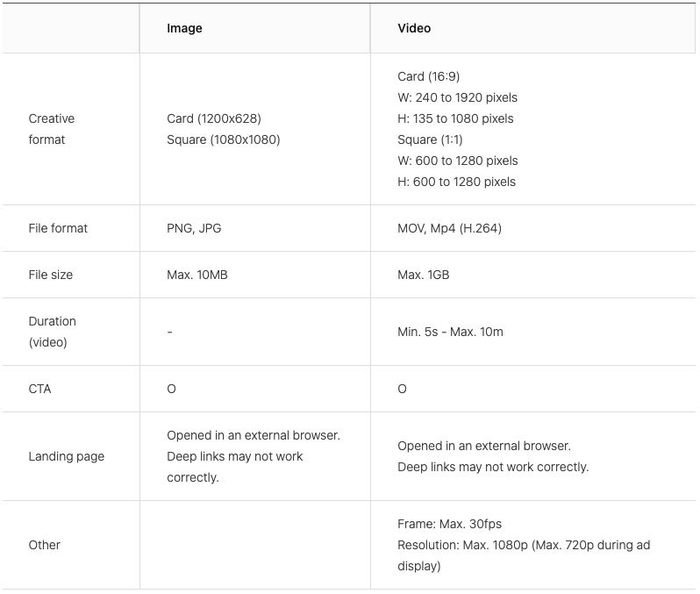700x594 pixels.
Task: Click the Frame: Max. 30fps text
Action: coord(449,524)
